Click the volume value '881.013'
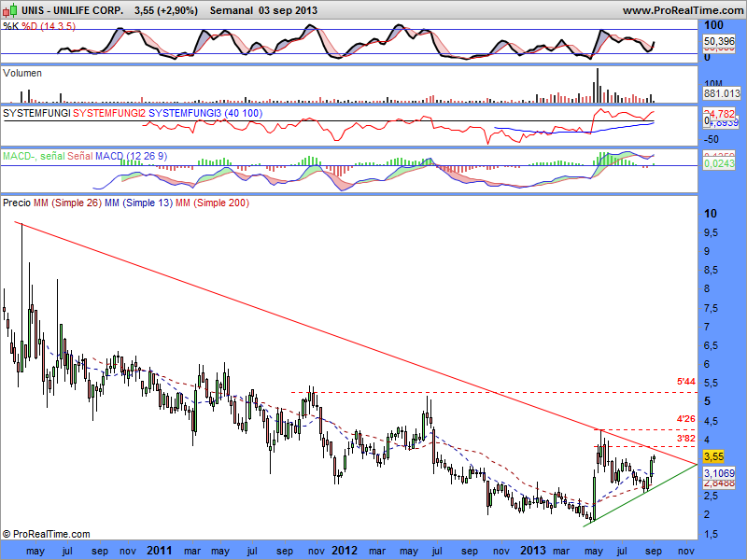The width and height of the screenshot is (747, 560). coord(722,93)
